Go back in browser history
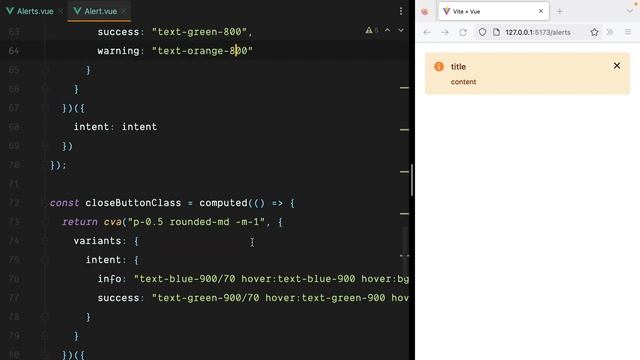Viewport: 640px width, 360px height. point(427,32)
